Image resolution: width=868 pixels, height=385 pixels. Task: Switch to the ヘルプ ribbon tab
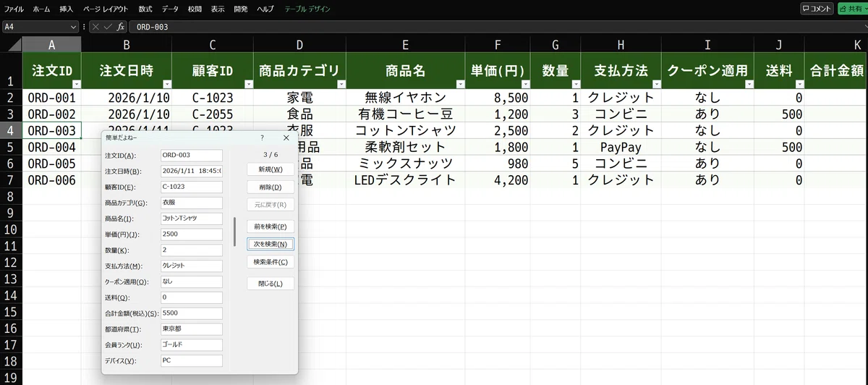[x=265, y=9]
